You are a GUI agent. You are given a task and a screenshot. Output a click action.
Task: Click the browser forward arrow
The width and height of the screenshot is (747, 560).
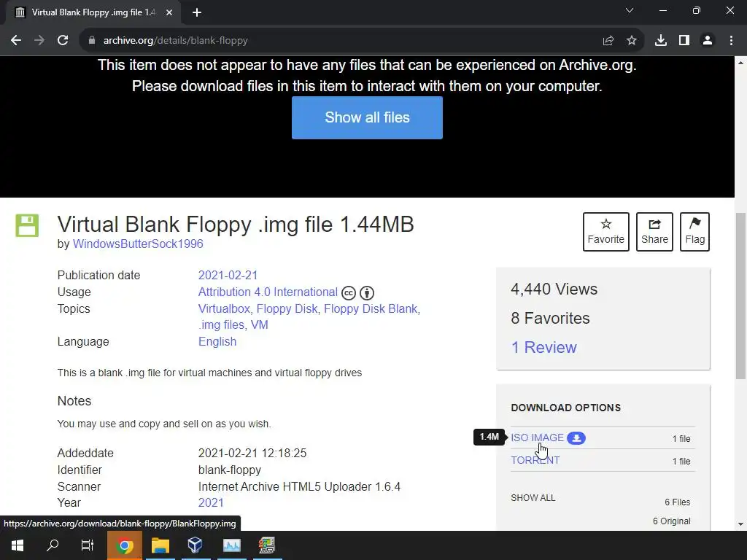39,41
